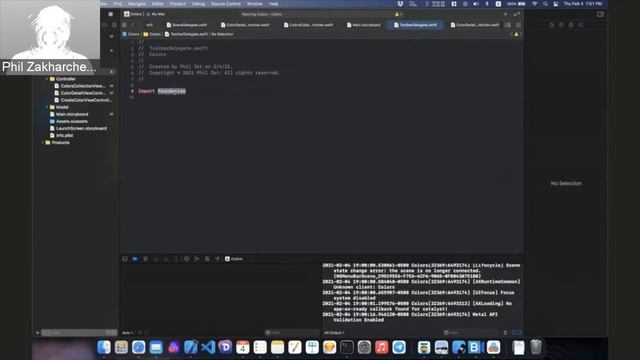The width and height of the screenshot is (640, 360).
Task: Click Colors scheme selector in toolbar
Action: tap(133, 14)
